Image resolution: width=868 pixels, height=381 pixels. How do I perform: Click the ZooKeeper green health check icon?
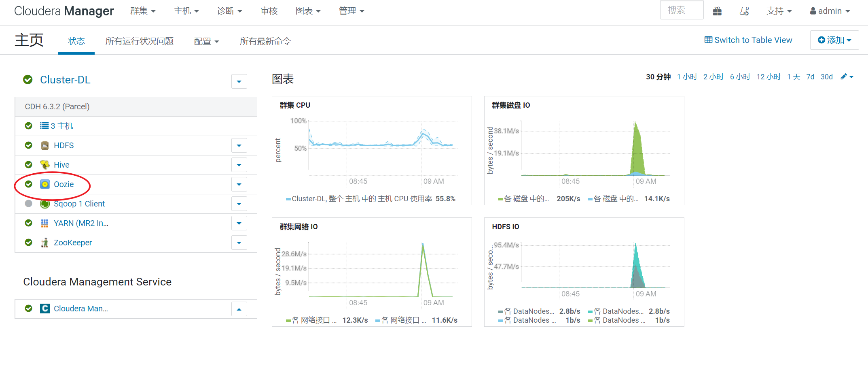pos(29,243)
